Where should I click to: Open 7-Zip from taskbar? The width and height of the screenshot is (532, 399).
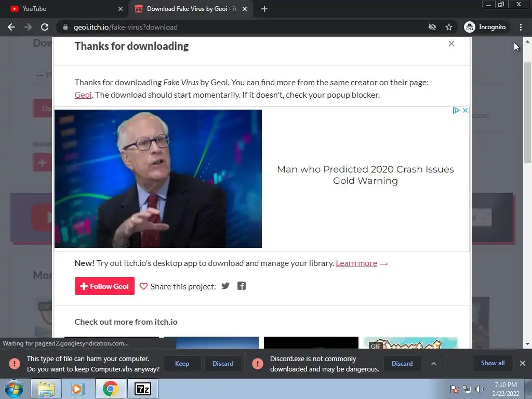click(142, 389)
